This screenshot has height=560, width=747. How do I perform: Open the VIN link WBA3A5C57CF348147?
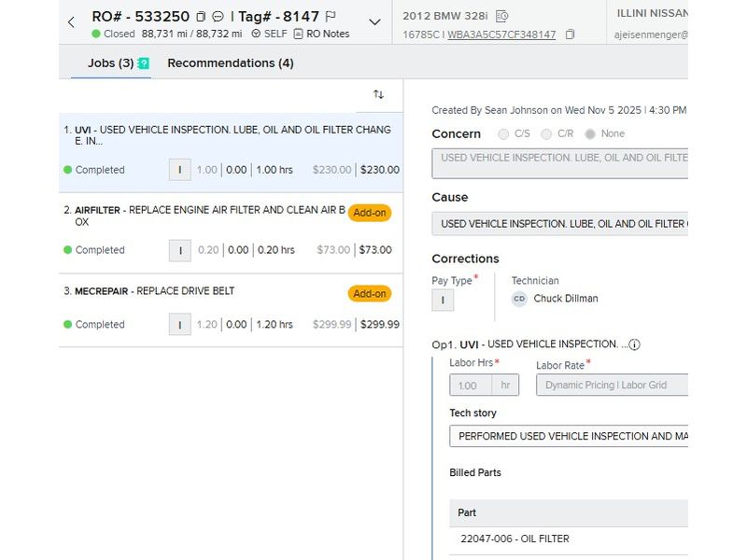(x=501, y=35)
